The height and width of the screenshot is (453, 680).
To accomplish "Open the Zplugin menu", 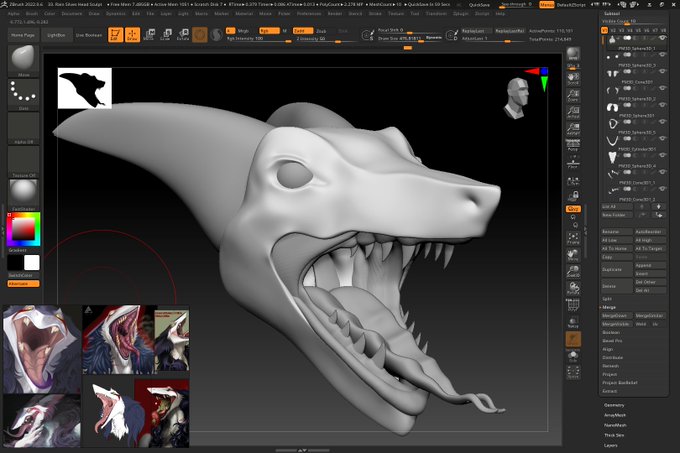I will tap(460, 14).
